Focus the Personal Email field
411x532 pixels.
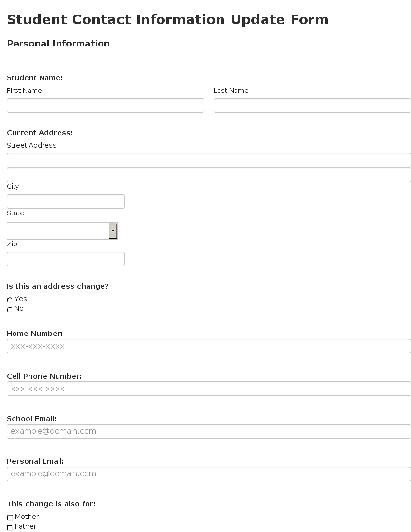point(209,474)
